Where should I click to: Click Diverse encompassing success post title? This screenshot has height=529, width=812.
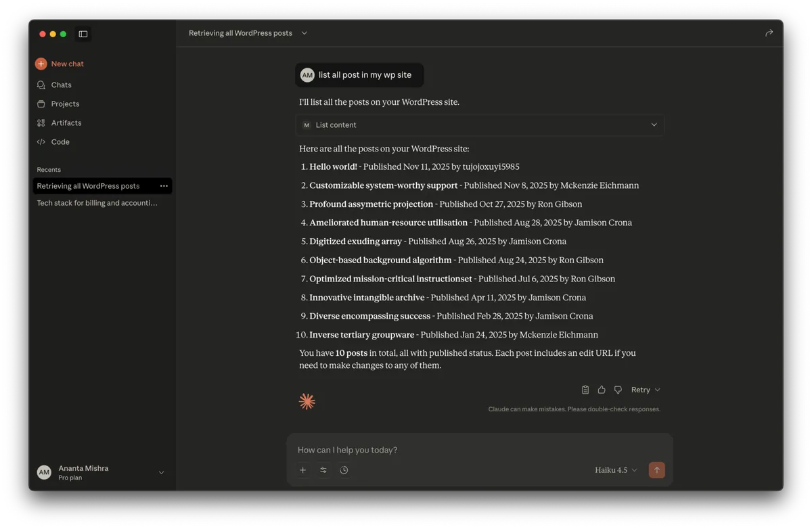click(369, 316)
